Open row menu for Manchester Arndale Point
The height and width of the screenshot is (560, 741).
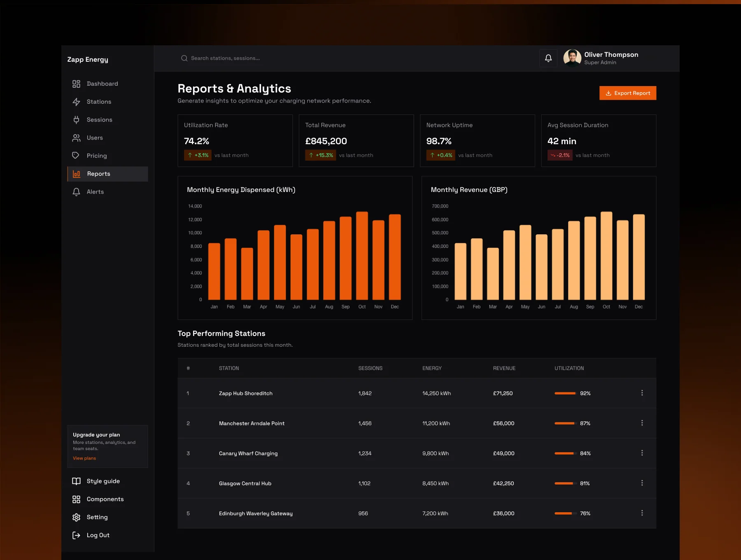point(642,423)
